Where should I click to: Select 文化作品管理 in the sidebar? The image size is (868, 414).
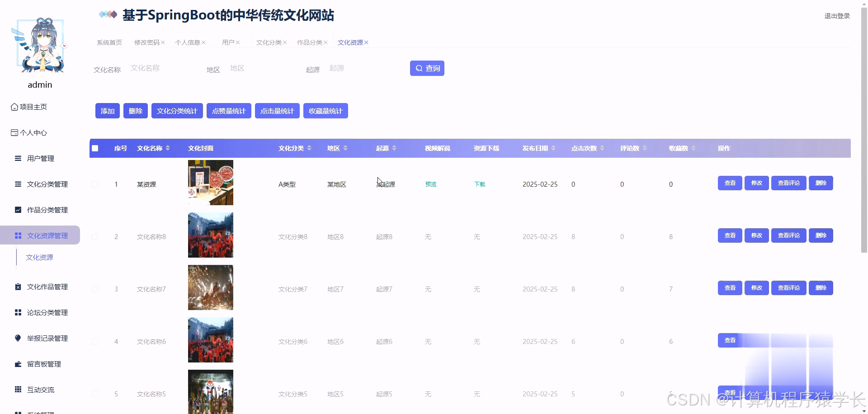[47, 287]
